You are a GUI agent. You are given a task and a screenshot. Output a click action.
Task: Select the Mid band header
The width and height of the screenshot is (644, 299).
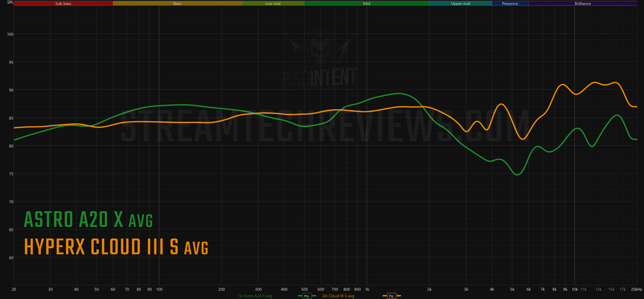(367, 3)
